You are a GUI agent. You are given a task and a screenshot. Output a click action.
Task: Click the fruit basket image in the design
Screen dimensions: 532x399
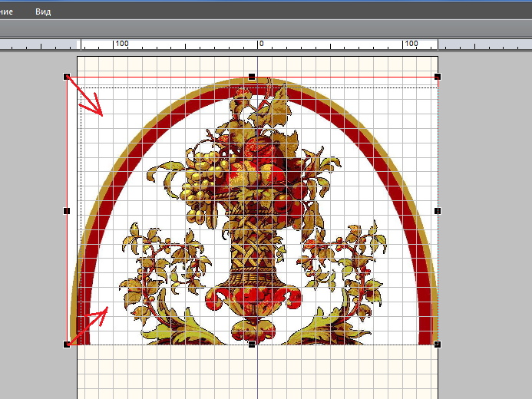[x=254, y=212]
